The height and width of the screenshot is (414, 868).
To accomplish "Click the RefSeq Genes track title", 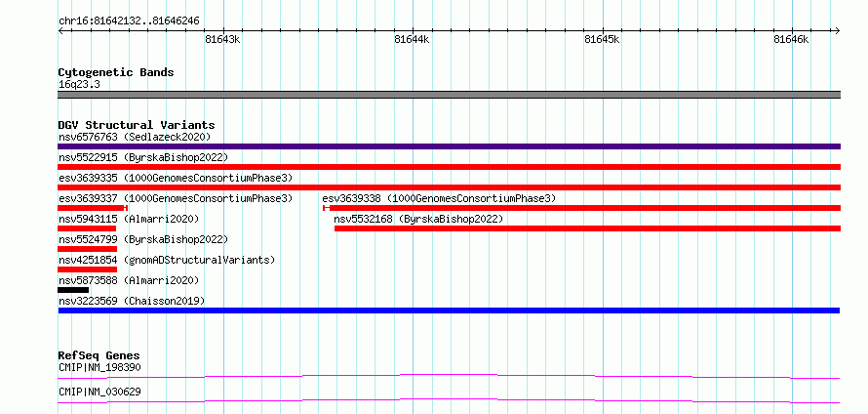I will point(99,355).
